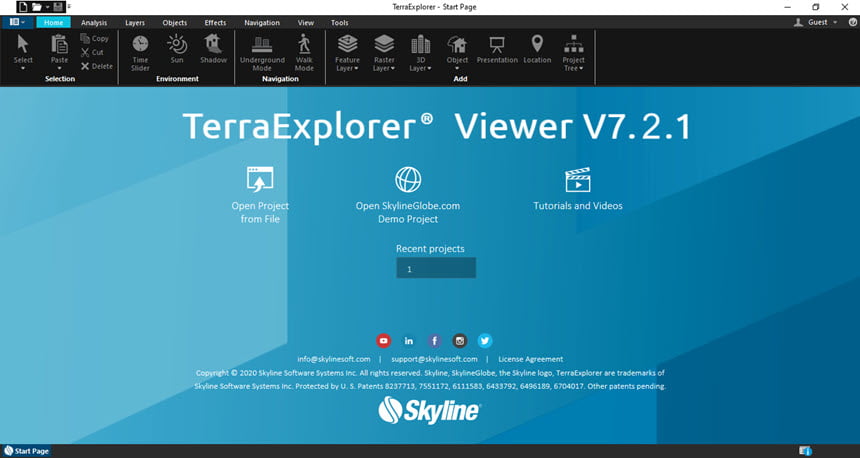Click the Cut command
Viewport: 860px width, 458px height.
pyautogui.click(x=92, y=52)
